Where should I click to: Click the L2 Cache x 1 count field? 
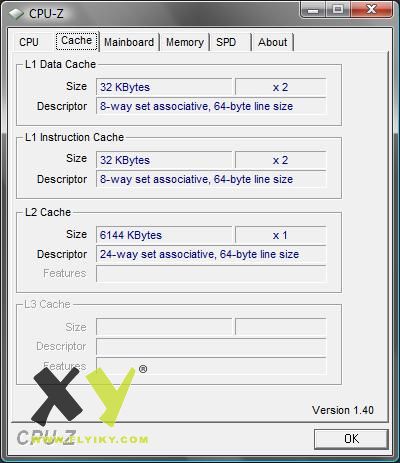[280, 235]
